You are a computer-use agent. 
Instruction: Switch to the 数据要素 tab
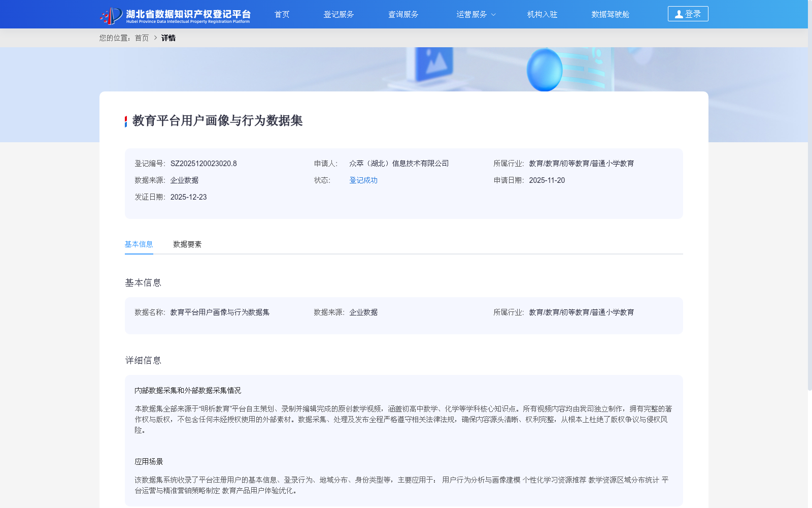coord(187,244)
